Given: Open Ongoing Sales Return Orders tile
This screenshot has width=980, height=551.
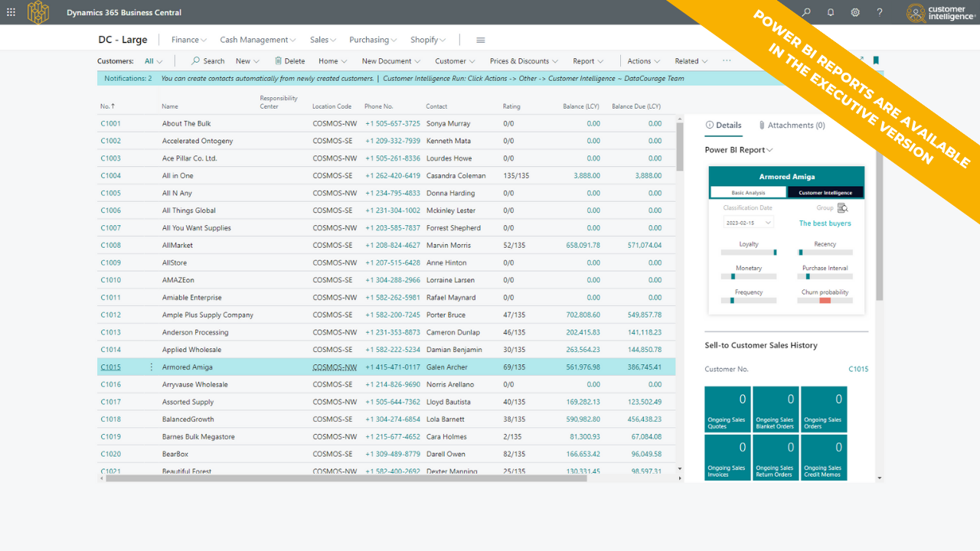Looking at the screenshot, I should click(x=776, y=457).
